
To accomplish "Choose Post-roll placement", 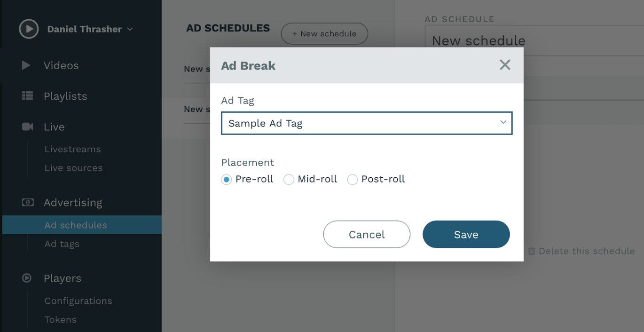I will (352, 179).
